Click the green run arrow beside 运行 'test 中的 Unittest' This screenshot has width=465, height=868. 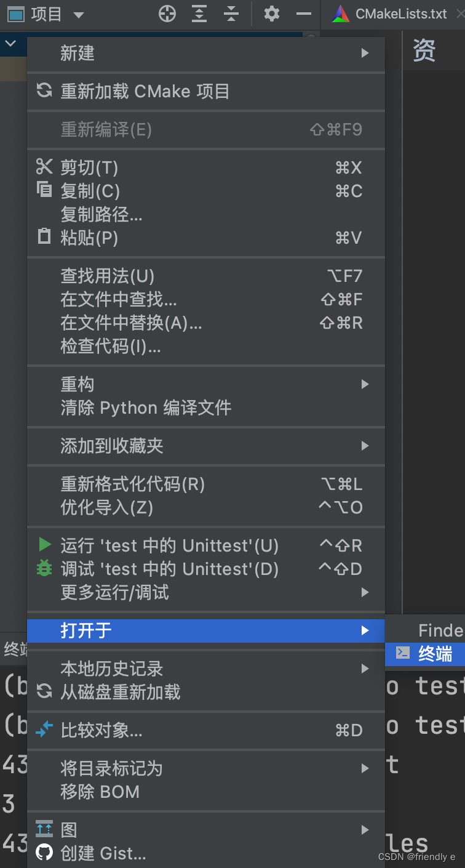click(44, 545)
